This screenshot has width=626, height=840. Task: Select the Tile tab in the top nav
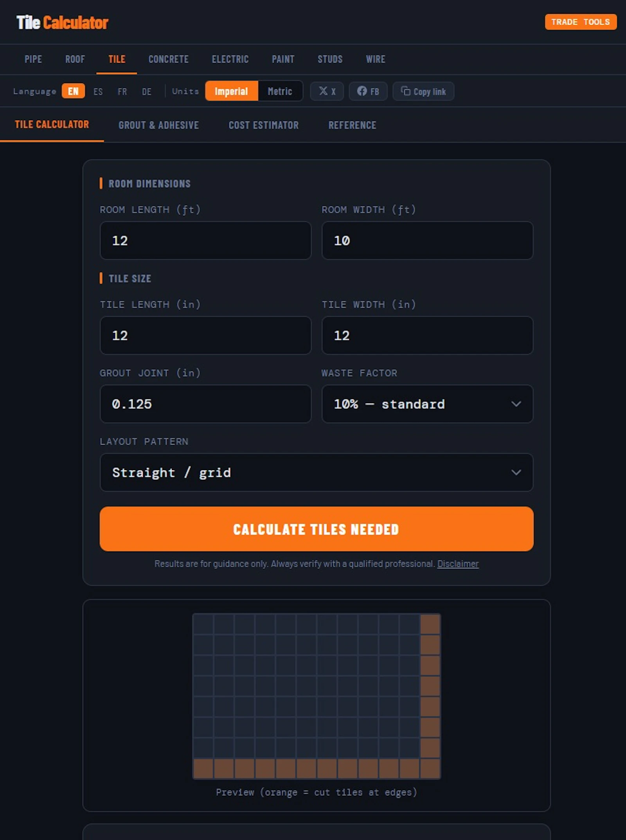pyautogui.click(x=117, y=59)
